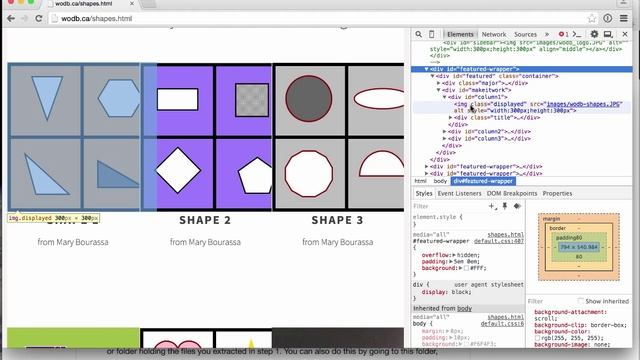
Task: Open the DOM Breakpoints tab
Action: (512, 193)
